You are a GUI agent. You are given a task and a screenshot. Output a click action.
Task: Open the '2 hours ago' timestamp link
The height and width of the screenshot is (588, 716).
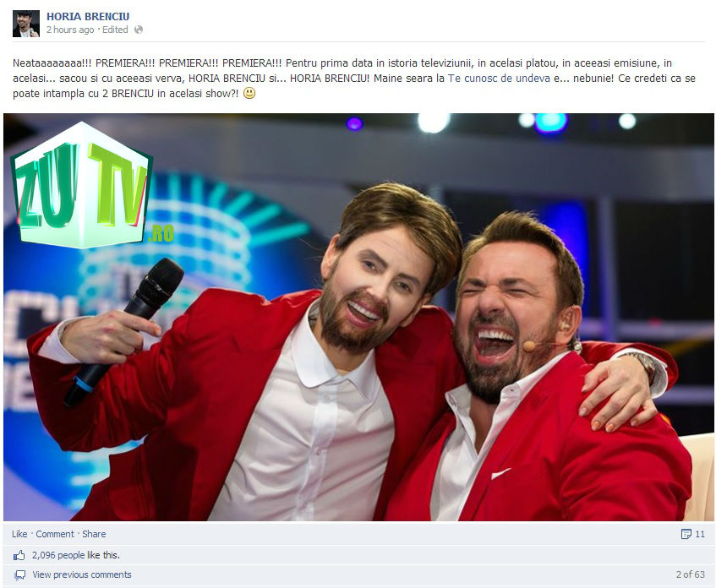click(70, 30)
